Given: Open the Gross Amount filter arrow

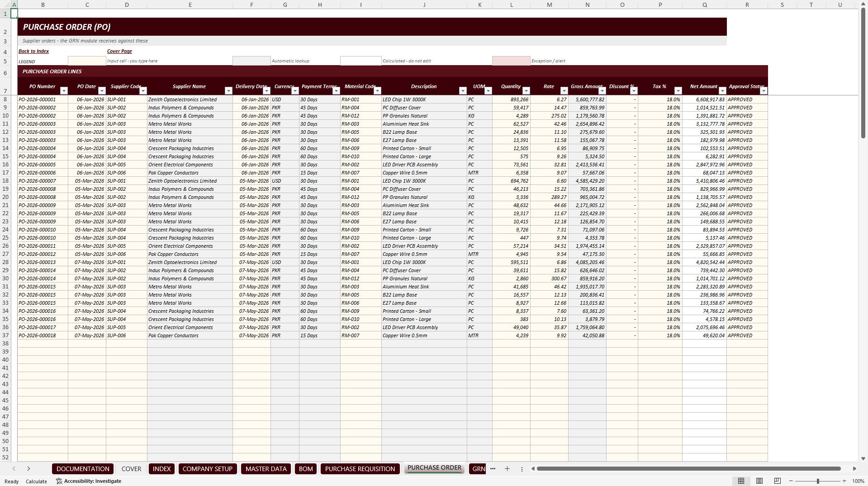Looking at the screenshot, I should [x=602, y=91].
